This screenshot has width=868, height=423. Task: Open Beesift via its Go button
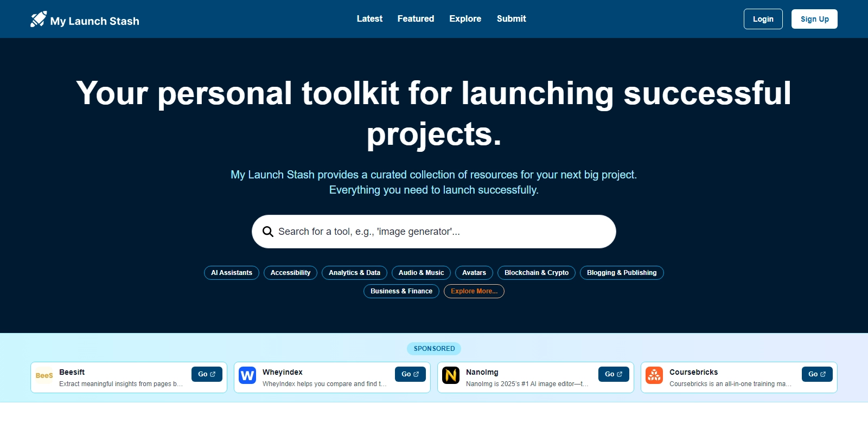pyautogui.click(x=207, y=374)
